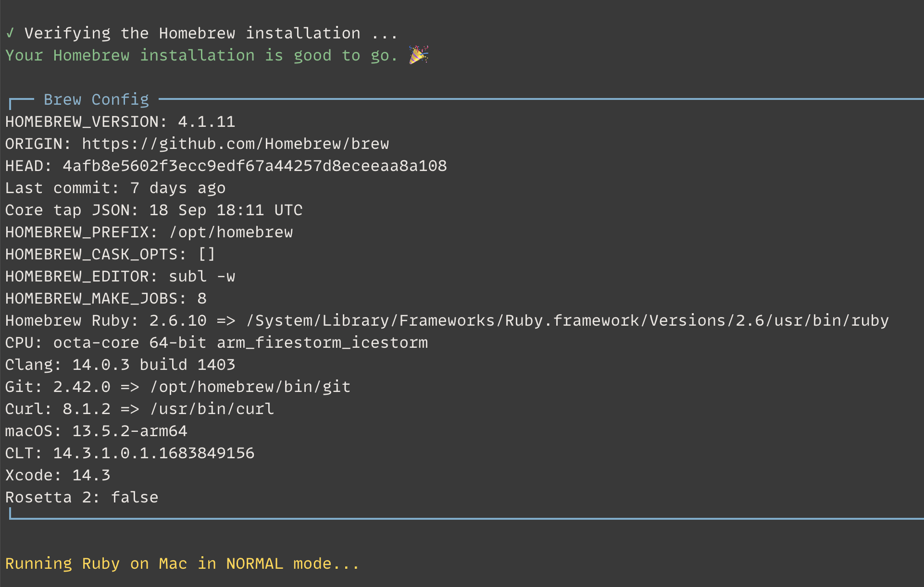The width and height of the screenshot is (924, 587).
Task: Select 'Your Homebrew installation is good to go.' text
Action: click(201, 56)
